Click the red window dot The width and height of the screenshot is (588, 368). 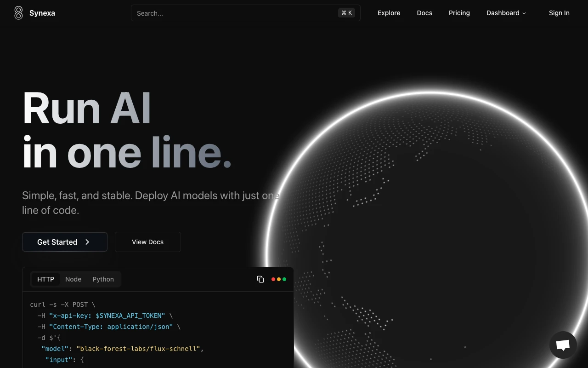click(273, 279)
